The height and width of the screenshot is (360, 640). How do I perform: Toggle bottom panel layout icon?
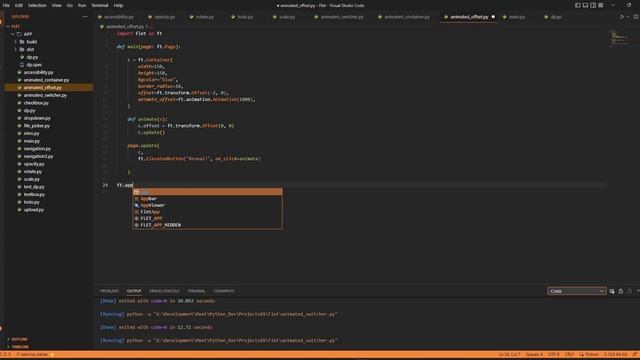point(585,5)
